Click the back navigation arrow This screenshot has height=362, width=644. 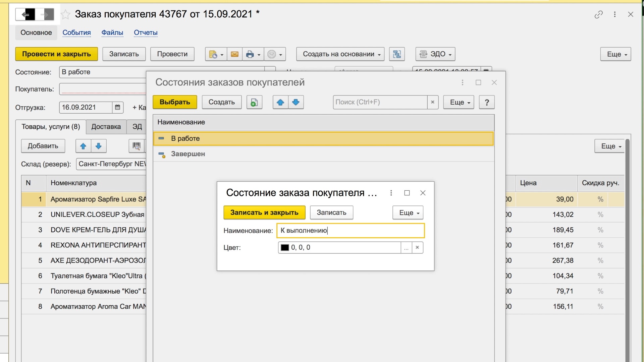pyautogui.click(x=25, y=14)
